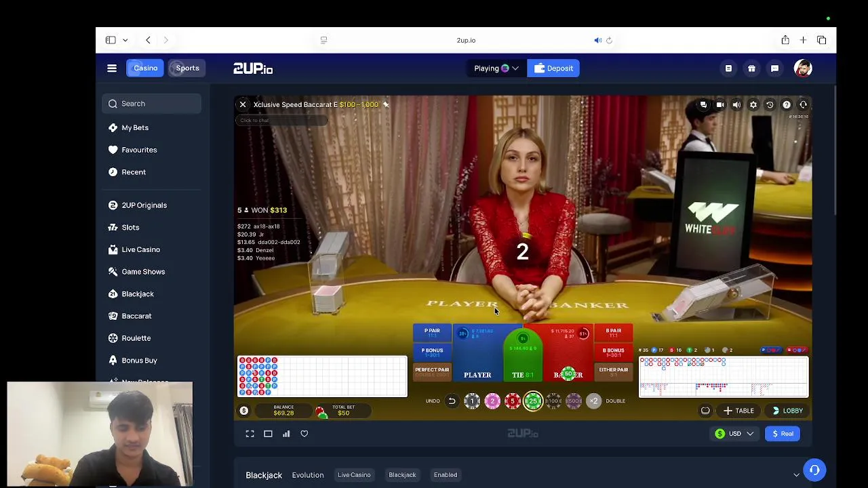The image size is (868, 488).
Task: Open My Bets in sidebar
Action: tap(135, 127)
